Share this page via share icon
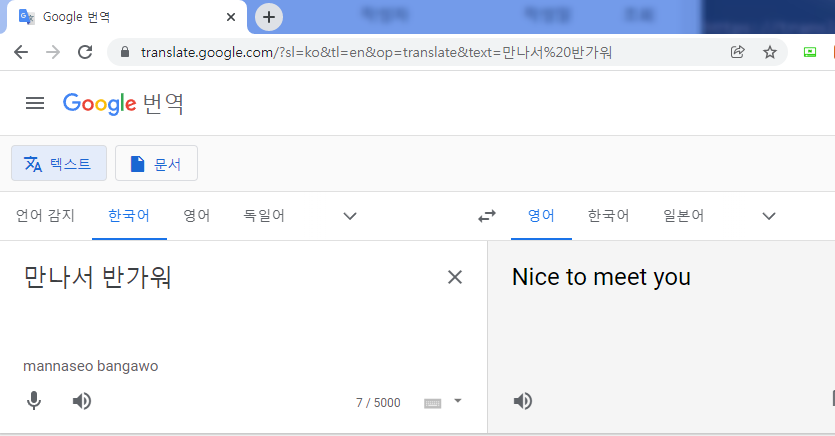 (738, 52)
